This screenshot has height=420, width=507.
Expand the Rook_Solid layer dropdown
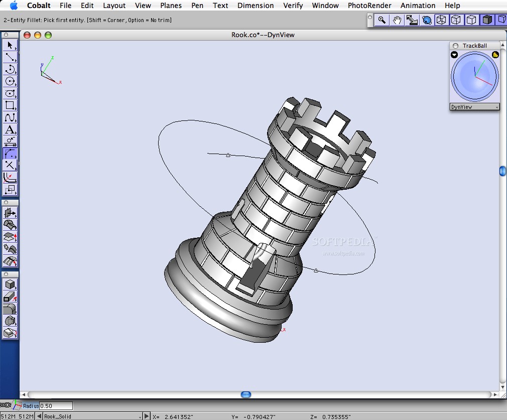(140, 416)
